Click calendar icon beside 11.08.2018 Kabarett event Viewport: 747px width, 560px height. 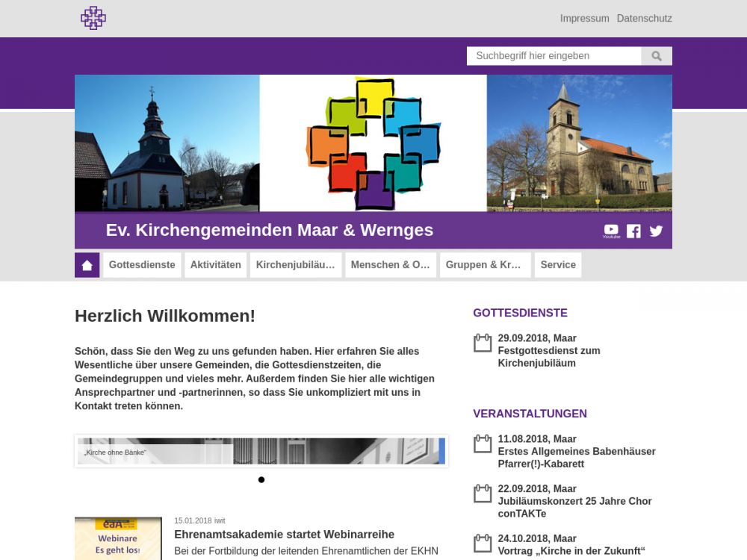483,444
